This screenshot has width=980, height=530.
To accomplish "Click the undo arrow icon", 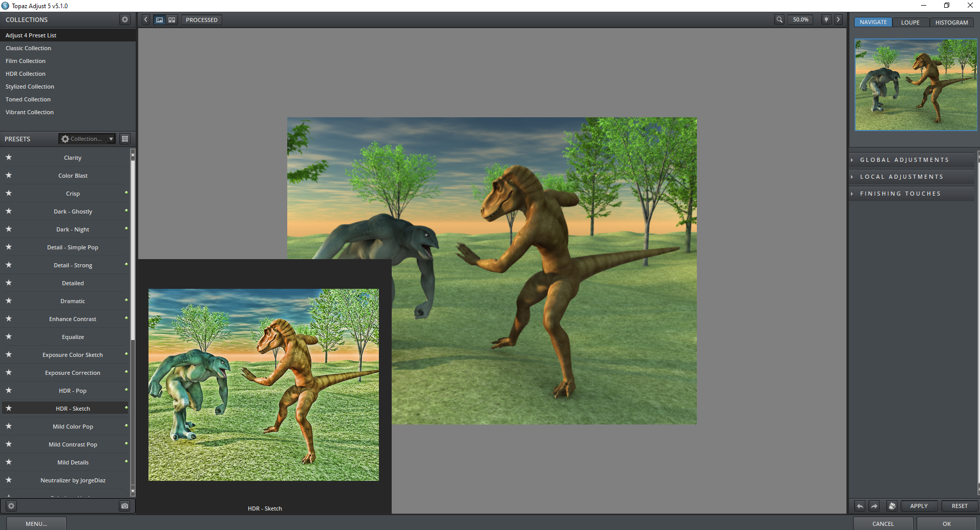I will pyautogui.click(x=860, y=506).
